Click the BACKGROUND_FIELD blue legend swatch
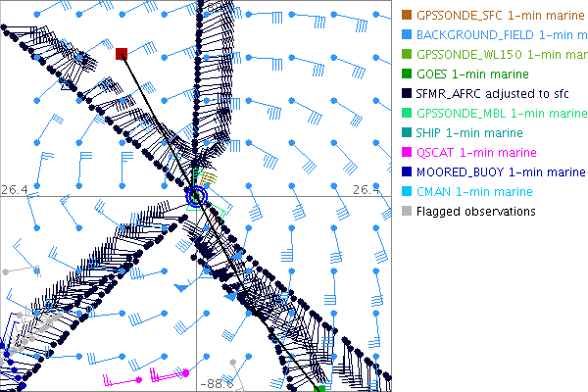Image resolution: width=588 pixels, height=392 pixels. coord(406,34)
